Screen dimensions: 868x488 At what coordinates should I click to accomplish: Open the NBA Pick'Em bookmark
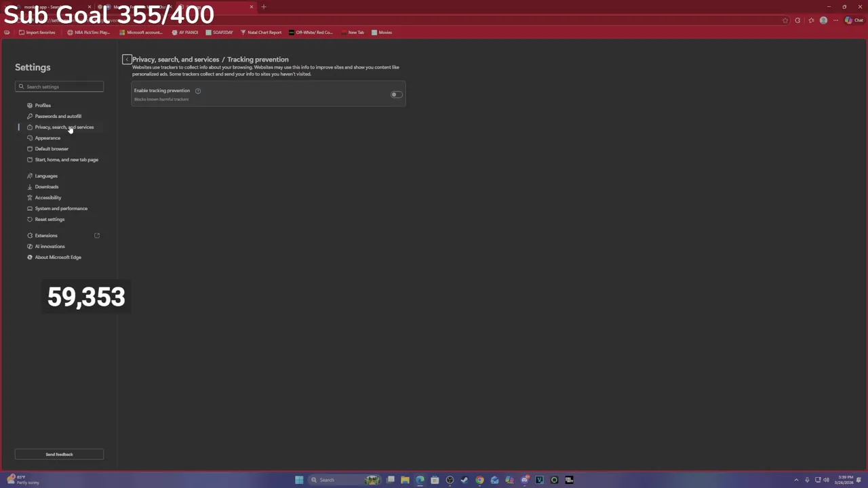88,33
